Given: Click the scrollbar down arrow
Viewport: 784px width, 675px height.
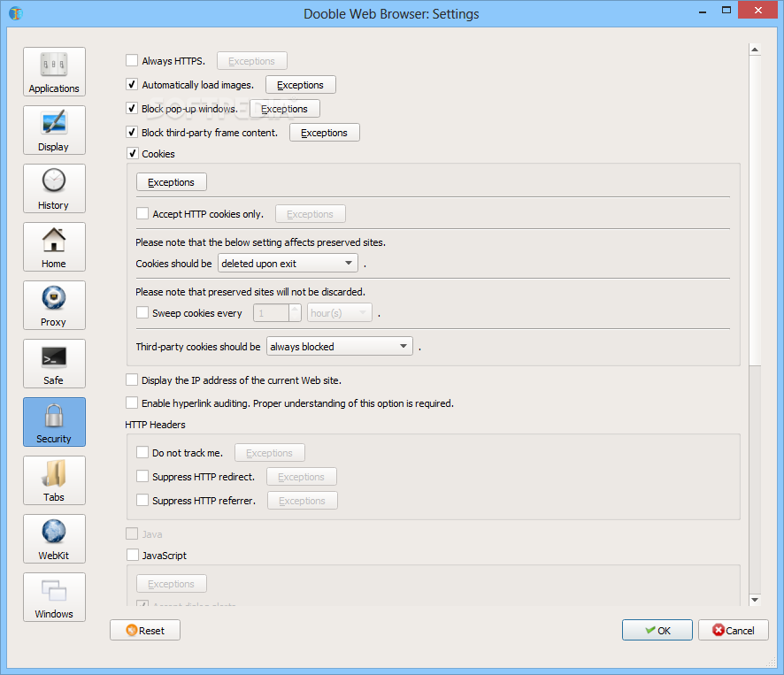Looking at the screenshot, I should [x=755, y=600].
